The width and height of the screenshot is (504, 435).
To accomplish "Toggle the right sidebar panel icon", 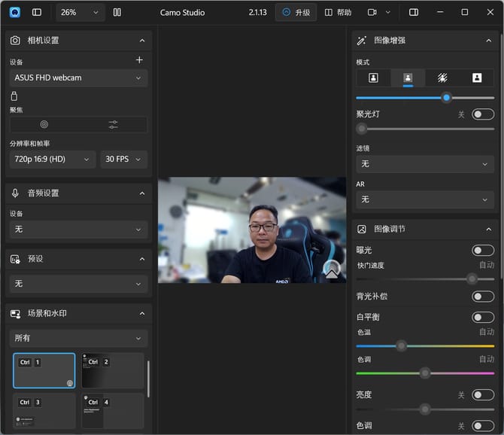I will [x=414, y=12].
